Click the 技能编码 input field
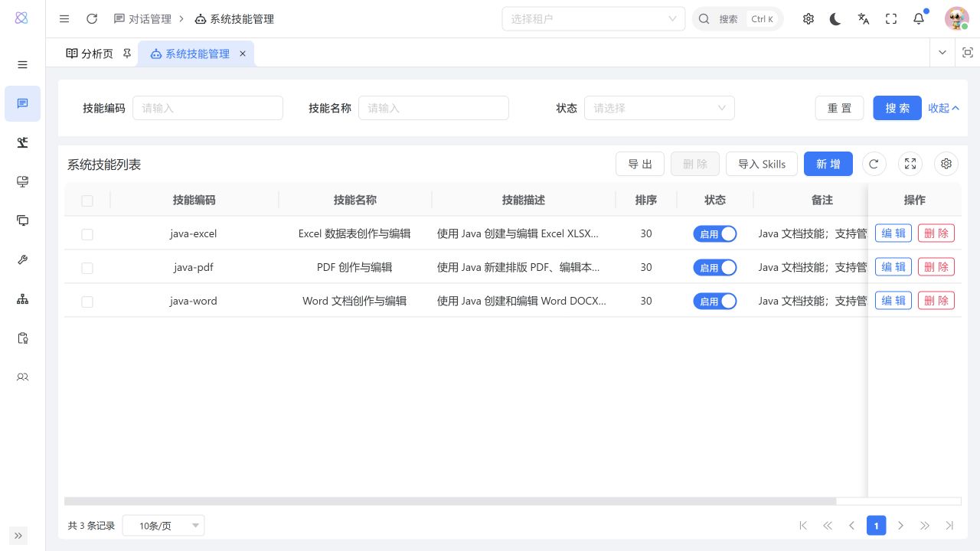The height and width of the screenshot is (551, 980). (x=208, y=108)
